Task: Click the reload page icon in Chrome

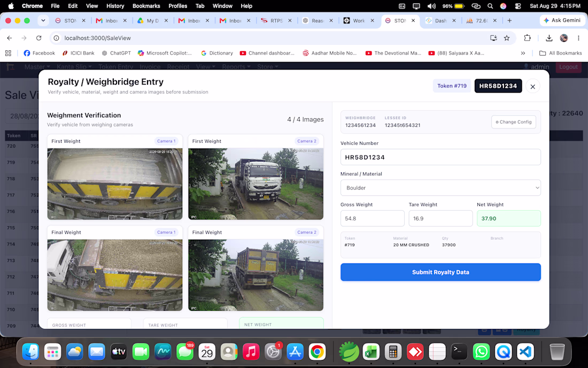Action: [38, 38]
